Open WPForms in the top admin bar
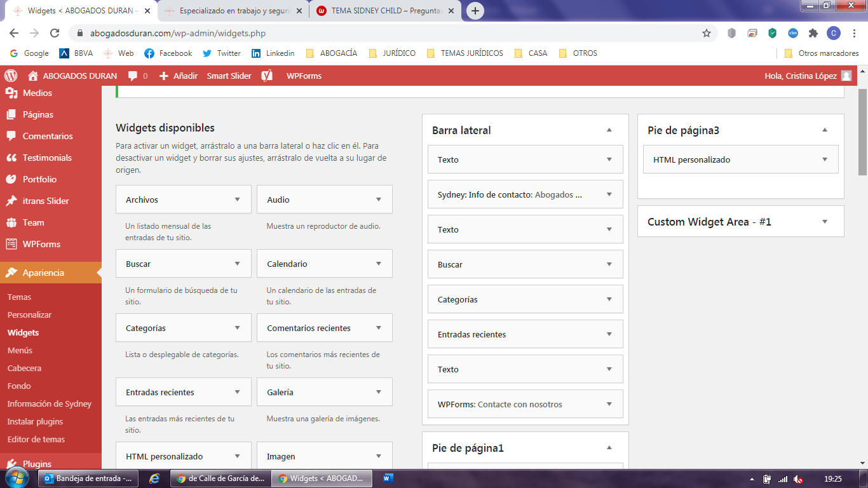This screenshot has width=868, height=488. click(x=304, y=76)
